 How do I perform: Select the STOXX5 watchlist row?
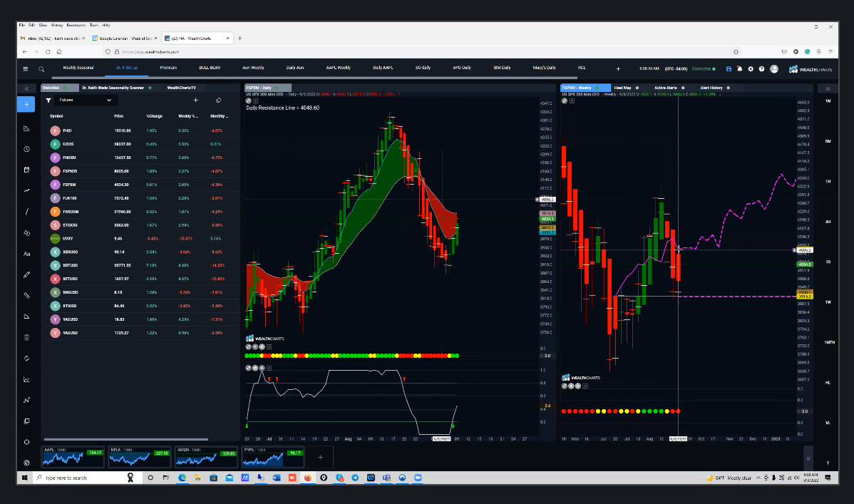pos(142,225)
